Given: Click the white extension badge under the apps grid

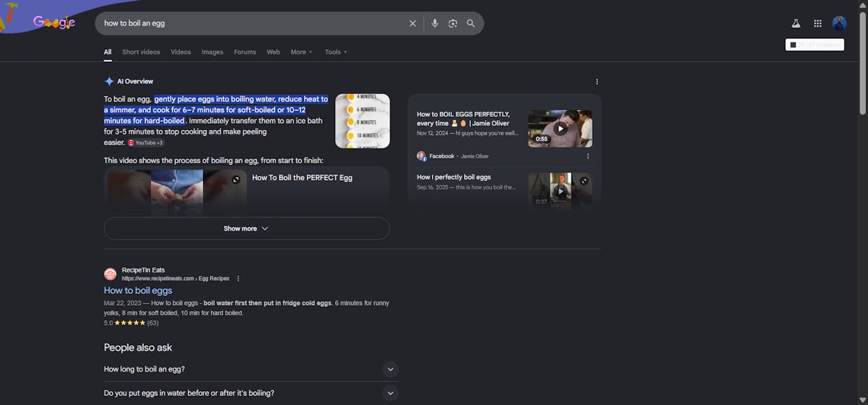Looking at the screenshot, I should (814, 44).
